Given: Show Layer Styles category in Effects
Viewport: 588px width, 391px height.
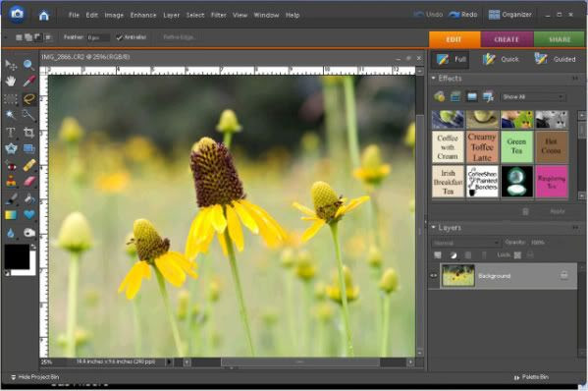Looking at the screenshot, I should tap(455, 97).
